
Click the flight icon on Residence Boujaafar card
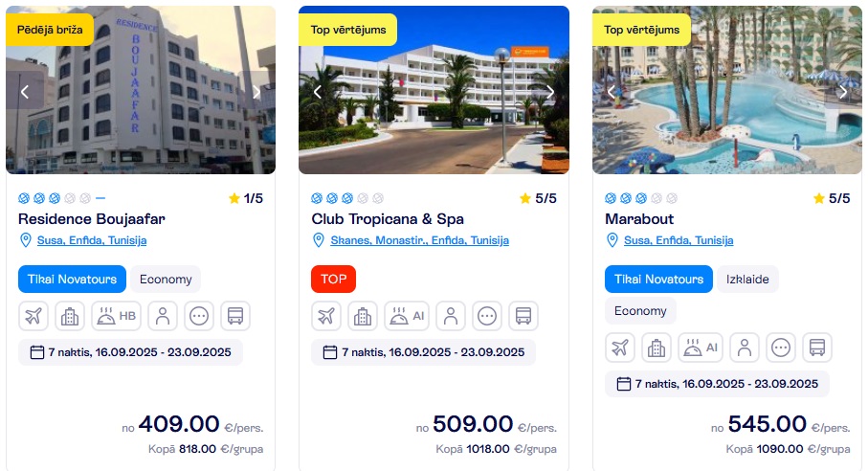click(33, 316)
